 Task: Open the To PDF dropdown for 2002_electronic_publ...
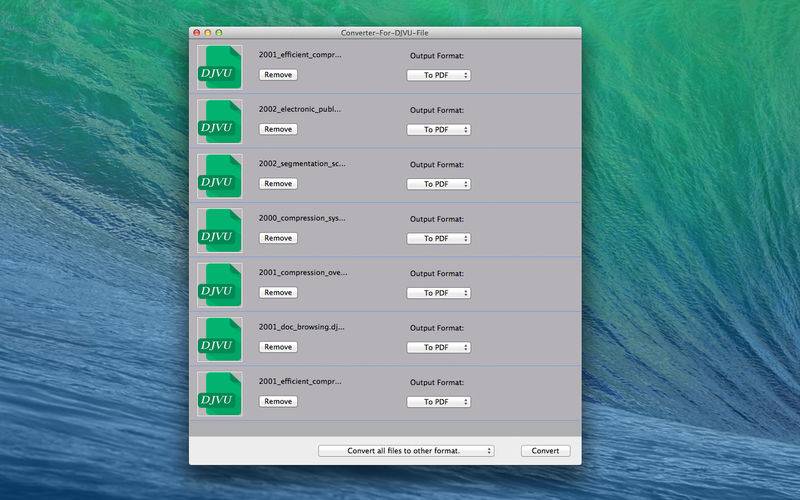(439, 130)
